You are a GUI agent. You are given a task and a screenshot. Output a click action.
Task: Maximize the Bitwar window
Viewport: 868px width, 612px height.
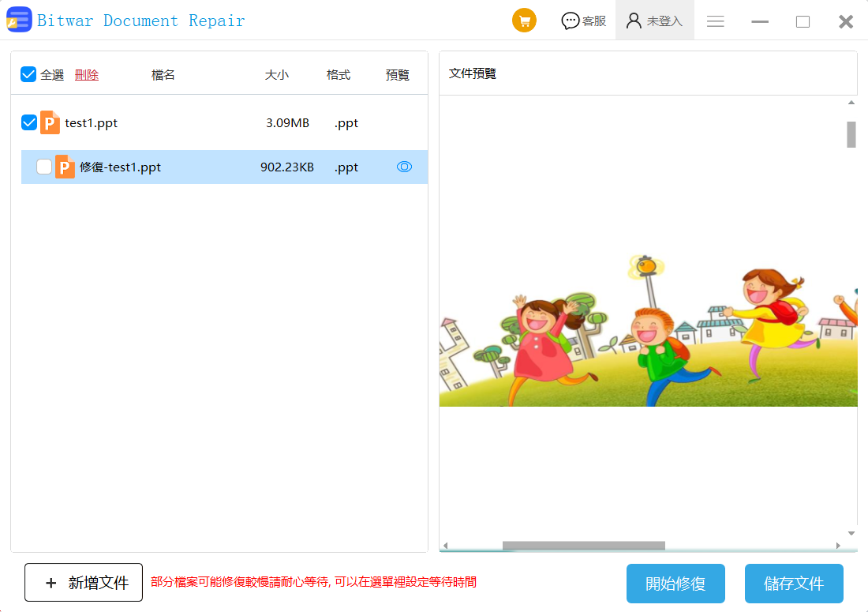click(x=803, y=21)
